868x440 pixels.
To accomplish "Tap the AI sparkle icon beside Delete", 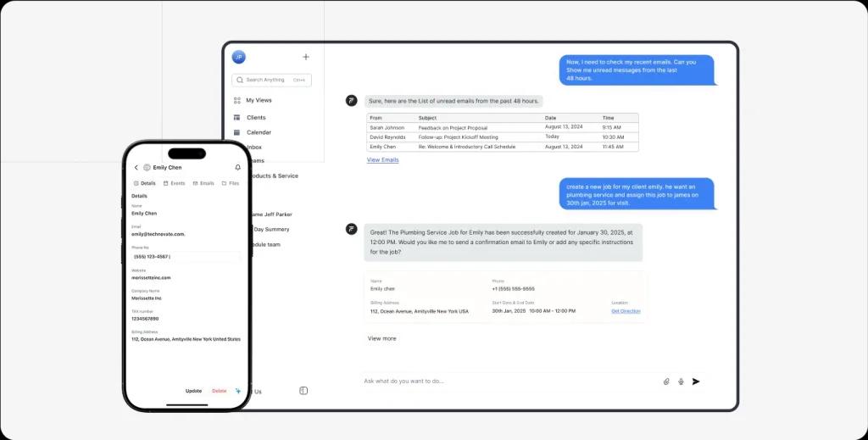I will tap(238, 391).
